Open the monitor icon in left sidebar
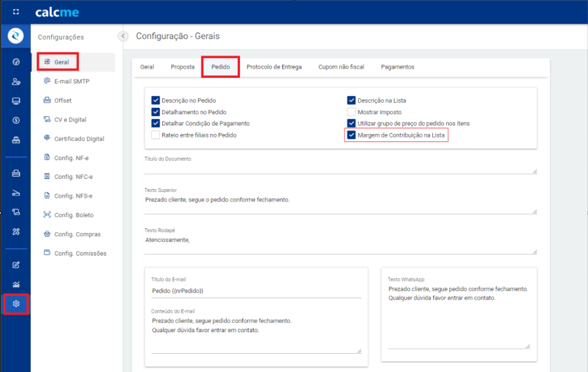The width and height of the screenshot is (588, 372). [x=16, y=101]
